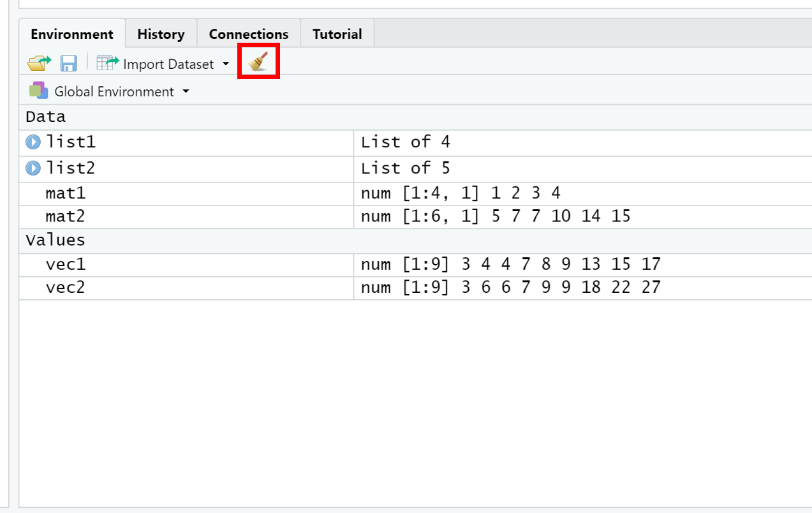The height and width of the screenshot is (513, 812).
Task: Open the Tutorial tab
Action: (337, 34)
